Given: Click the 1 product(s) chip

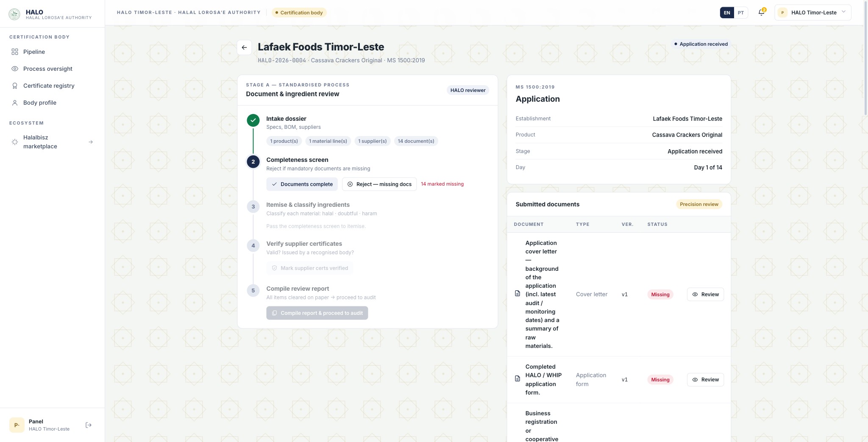Looking at the screenshot, I should click(x=284, y=141).
